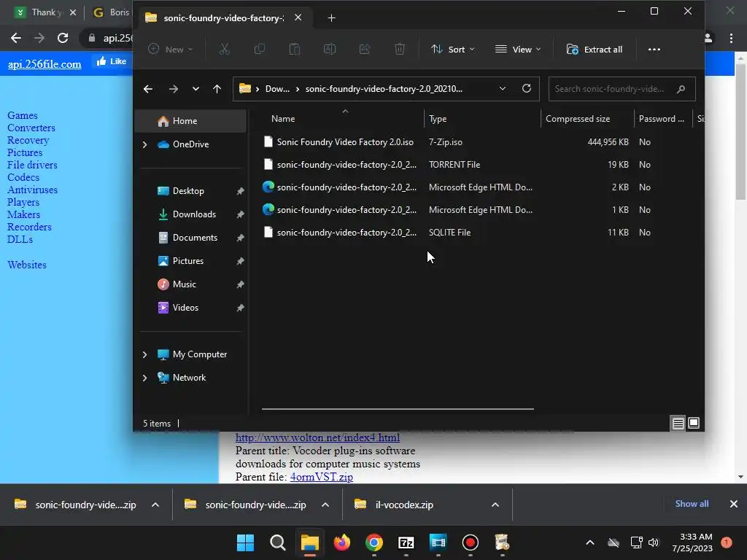Viewport: 747px width, 560px height.
Task: Reload the Chrome page
Action: pyautogui.click(x=63, y=38)
